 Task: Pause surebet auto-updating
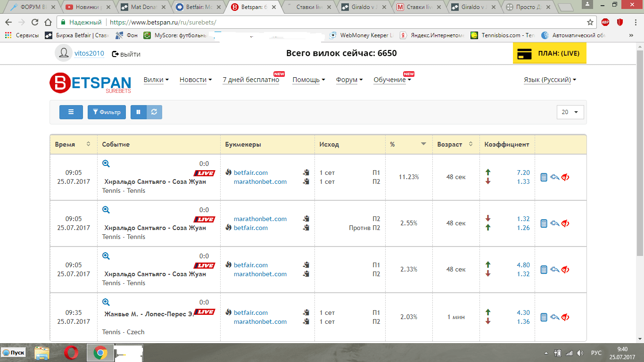click(139, 112)
